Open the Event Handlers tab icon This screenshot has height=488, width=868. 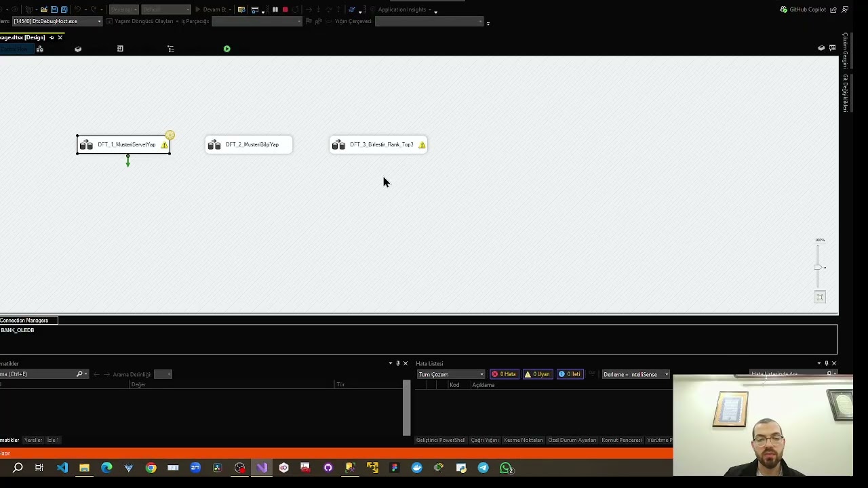pos(120,49)
